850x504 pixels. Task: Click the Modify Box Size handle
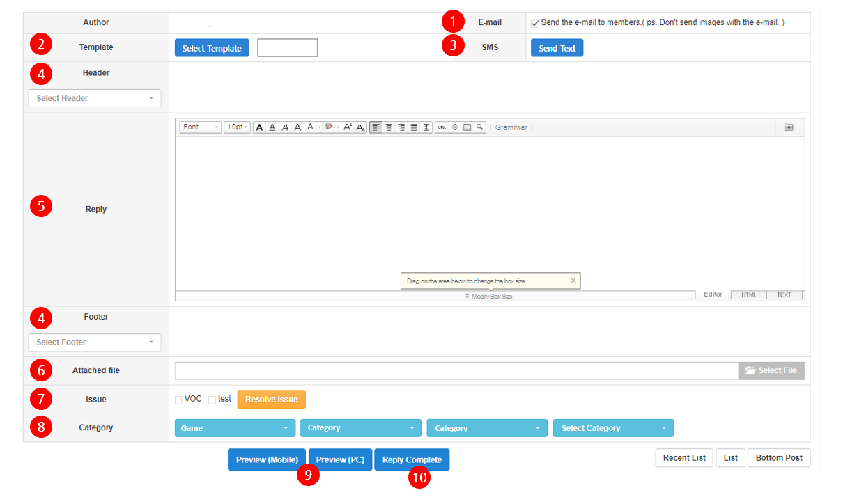(x=489, y=297)
